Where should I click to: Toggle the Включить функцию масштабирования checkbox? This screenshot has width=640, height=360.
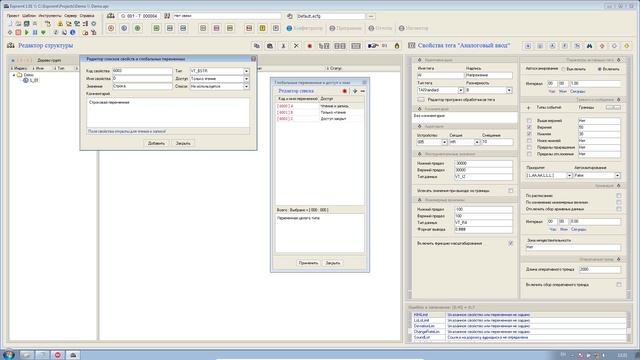511,243
